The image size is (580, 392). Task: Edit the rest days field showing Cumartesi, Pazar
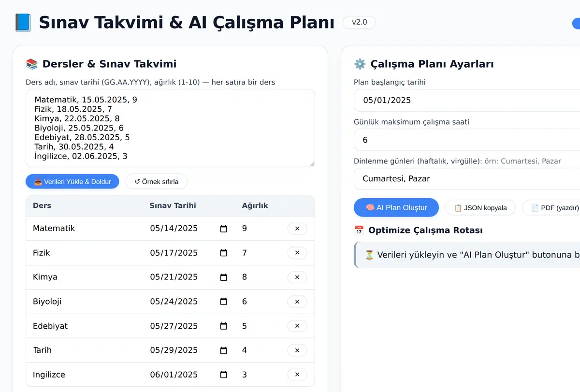tap(467, 179)
